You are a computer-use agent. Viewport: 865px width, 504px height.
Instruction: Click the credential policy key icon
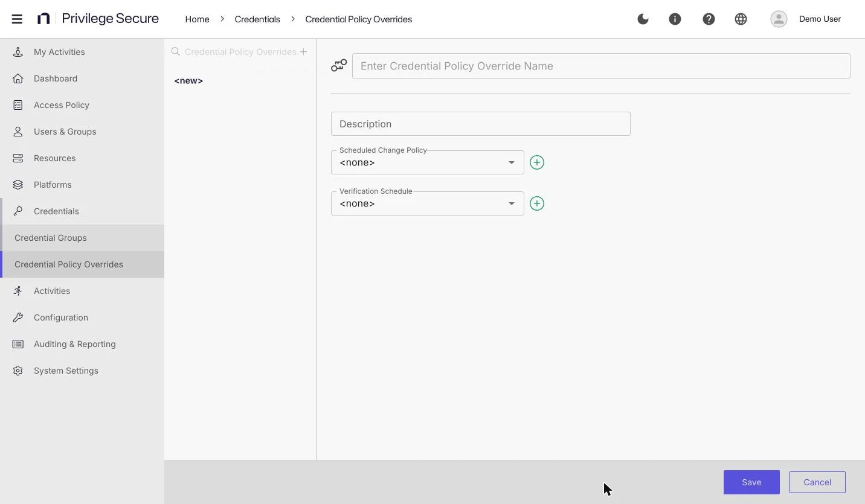pyautogui.click(x=339, y=65)
